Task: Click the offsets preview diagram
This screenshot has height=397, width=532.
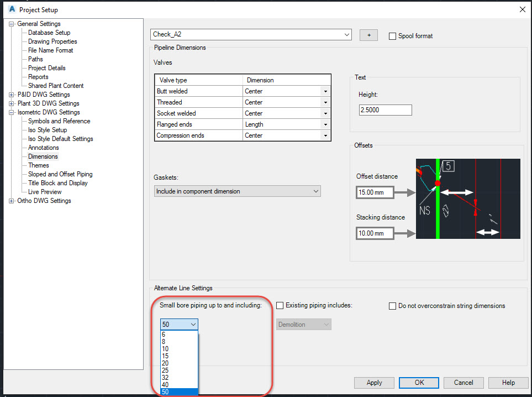Action: (x=468, y=198)
